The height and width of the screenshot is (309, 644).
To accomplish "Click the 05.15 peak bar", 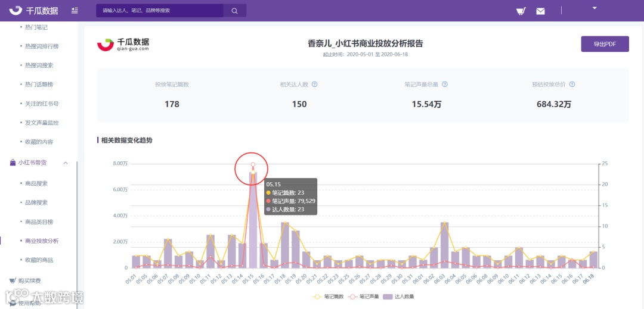I will click(253, 220).
